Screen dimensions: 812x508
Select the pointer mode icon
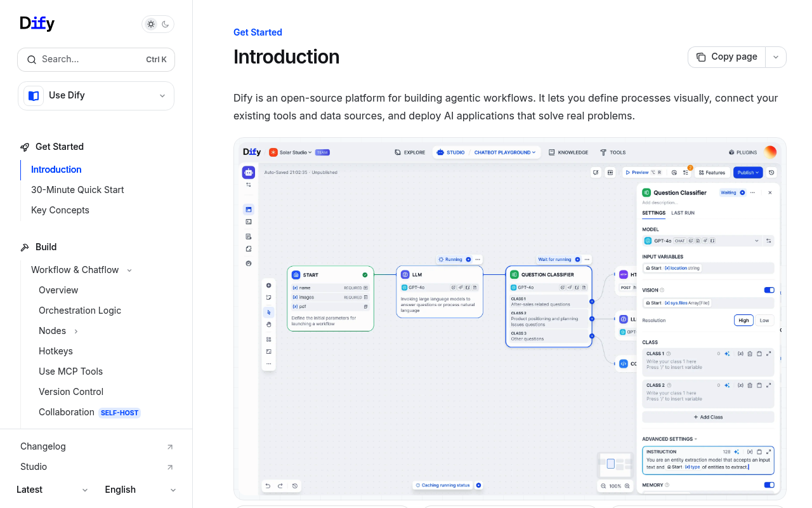[x=268, y=312]
